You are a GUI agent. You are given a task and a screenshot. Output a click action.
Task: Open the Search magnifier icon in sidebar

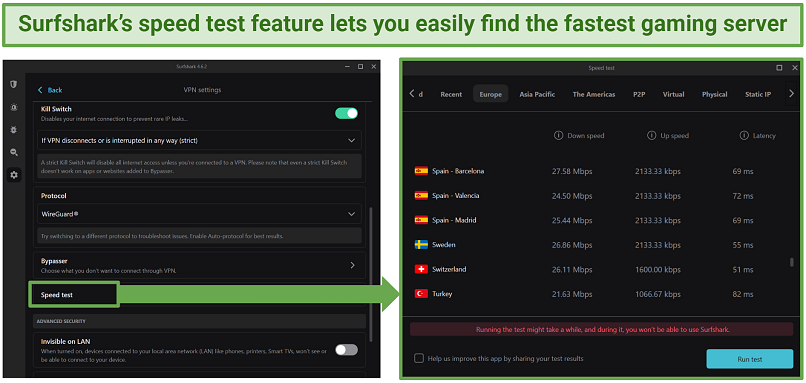point(14,152)
